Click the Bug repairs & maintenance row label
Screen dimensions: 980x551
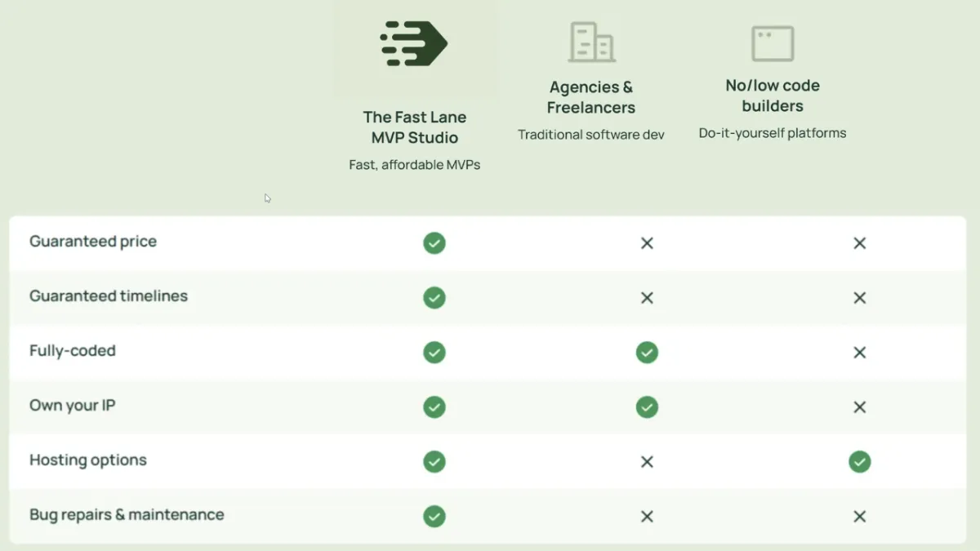127,515
